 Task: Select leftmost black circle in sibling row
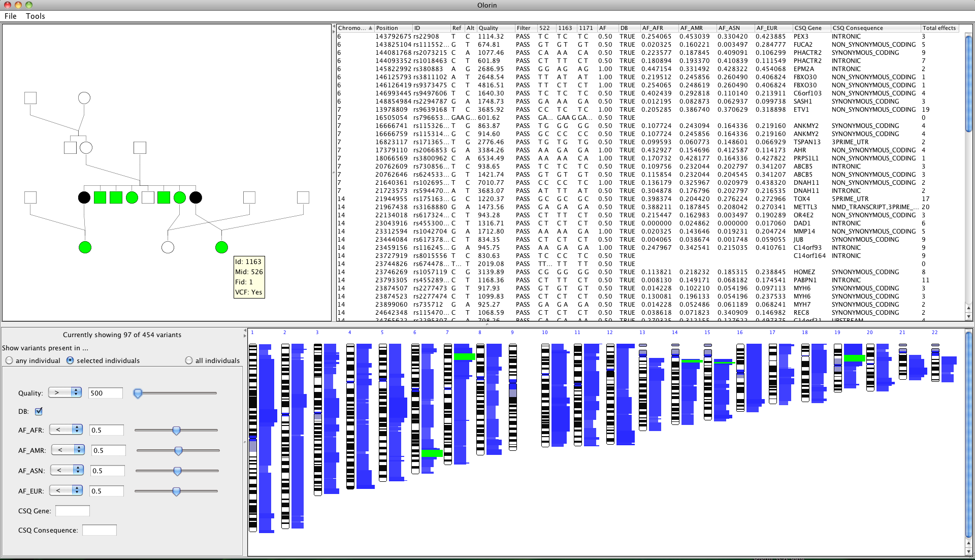84,197
